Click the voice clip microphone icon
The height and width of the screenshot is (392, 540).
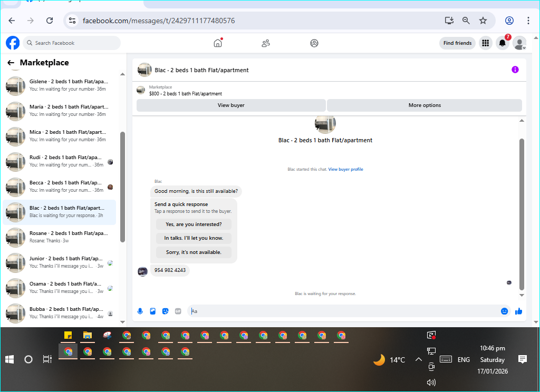pos(140,311)
